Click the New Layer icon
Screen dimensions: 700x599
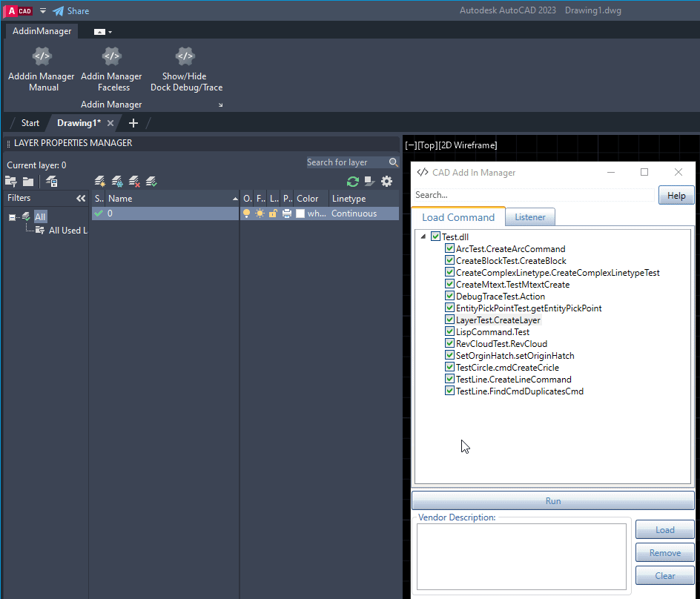100,181
